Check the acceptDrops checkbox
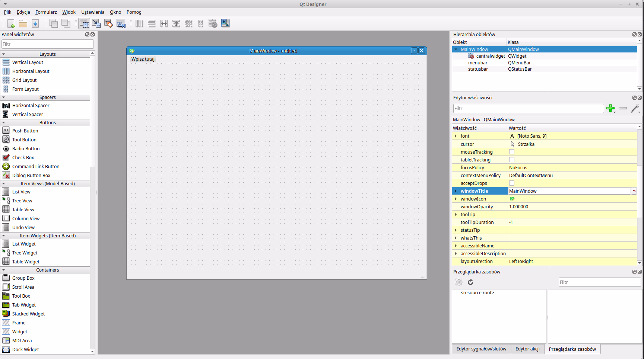The width and height of the screenshot is (644, 359). click(512, 183)
